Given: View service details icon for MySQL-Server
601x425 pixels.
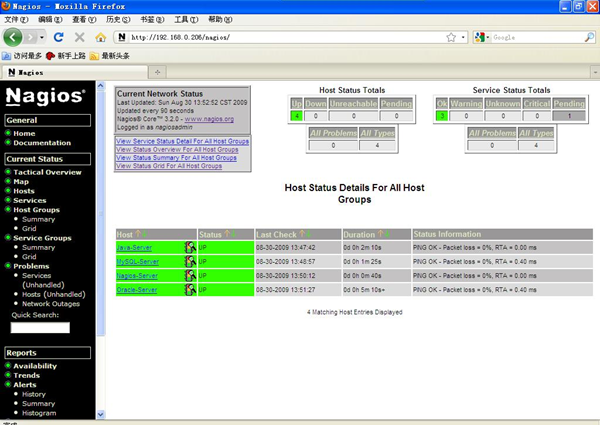Looking at the screenshot, I should tap(190, 261).
